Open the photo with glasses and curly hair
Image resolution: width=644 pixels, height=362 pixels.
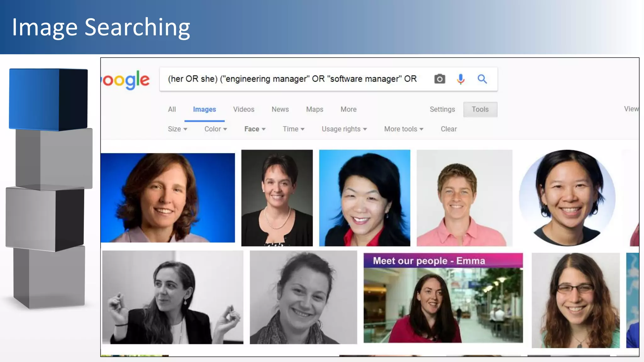tap(576, 300)
